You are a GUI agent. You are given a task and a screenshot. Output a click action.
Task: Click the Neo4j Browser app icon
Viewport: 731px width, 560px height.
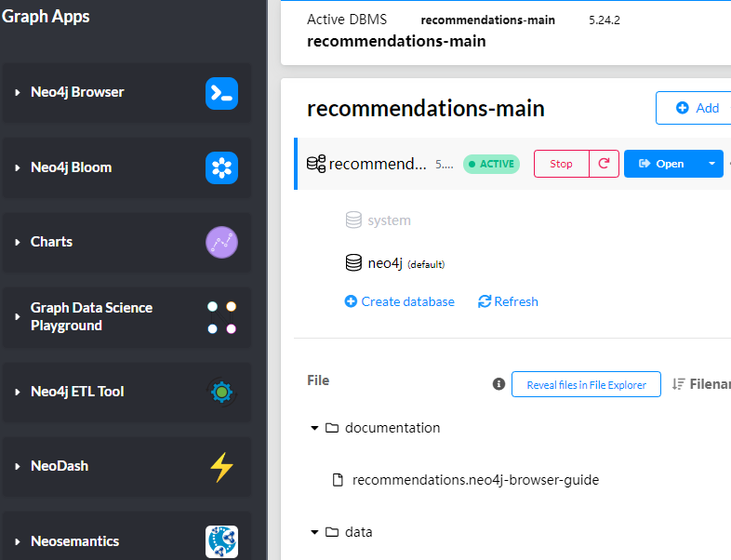point(221,92)
